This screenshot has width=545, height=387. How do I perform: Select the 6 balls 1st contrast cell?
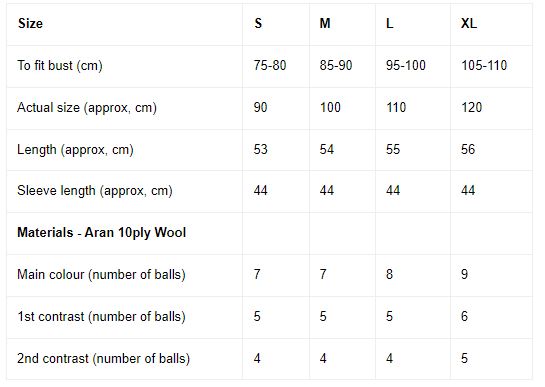coord(464,316)
